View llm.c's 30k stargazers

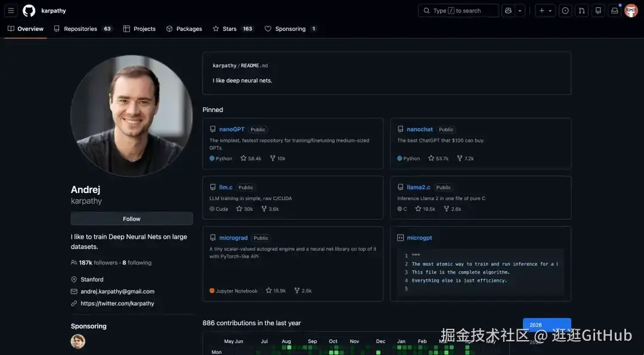[244, 209]
